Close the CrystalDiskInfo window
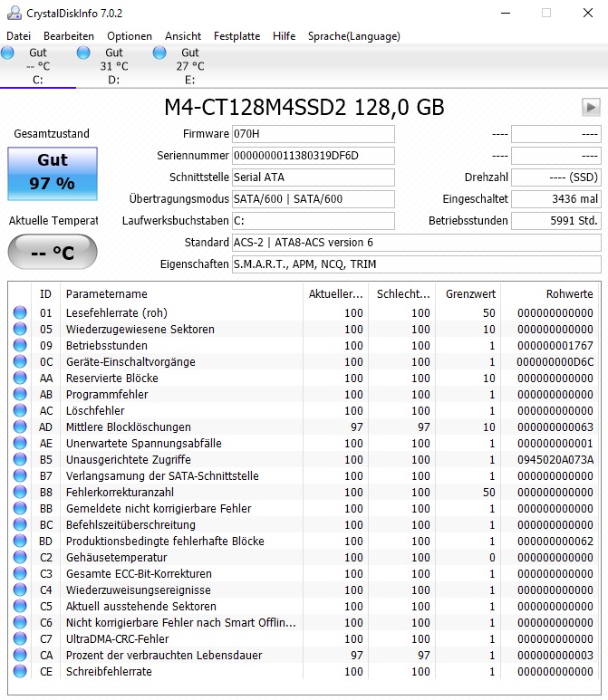Screen dimensions: 608x700 tap(588, 13)
